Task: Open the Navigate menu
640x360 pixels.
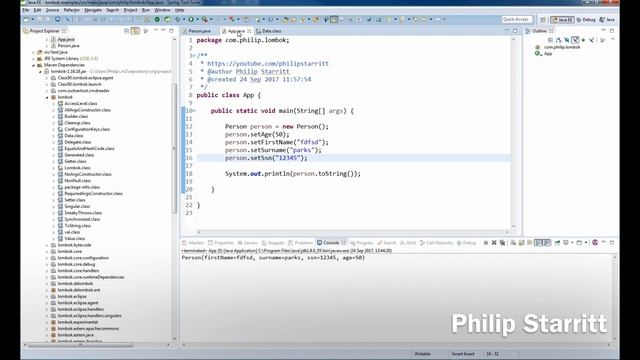Action: pyautogui.click(x=93, y=10)
